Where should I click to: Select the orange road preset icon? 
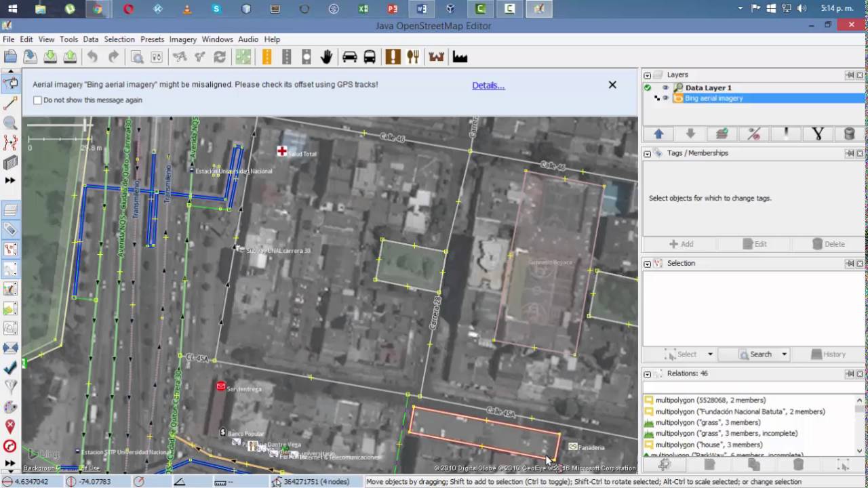[x=267, y=57]
